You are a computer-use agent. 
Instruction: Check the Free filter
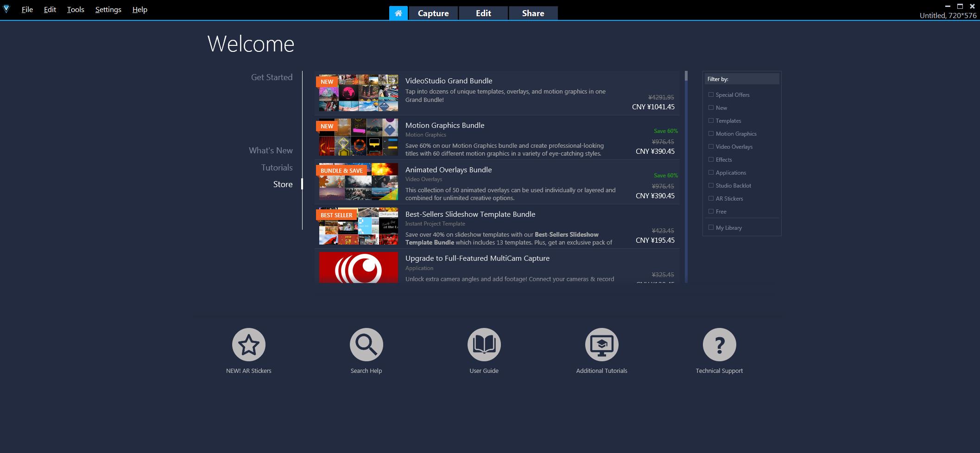pos(711,211)
